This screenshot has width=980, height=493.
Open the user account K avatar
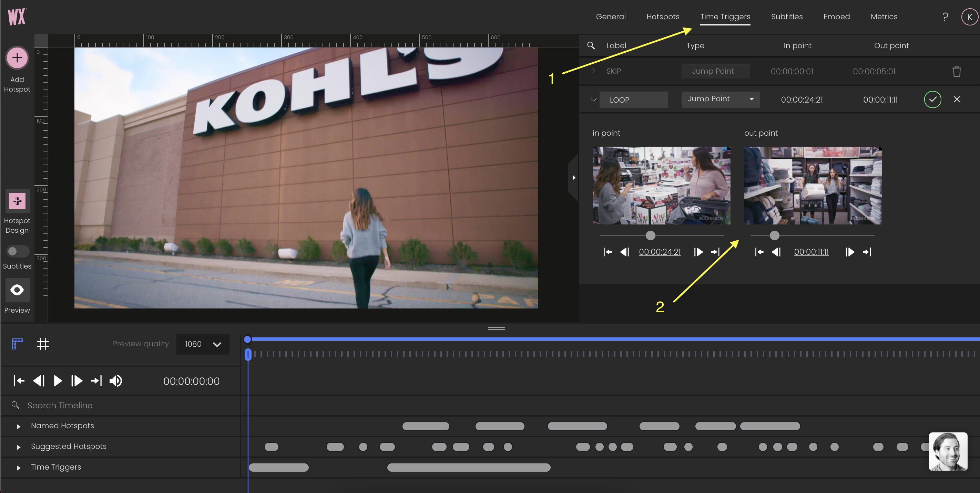pyautogui.click(x=969, y=17)
